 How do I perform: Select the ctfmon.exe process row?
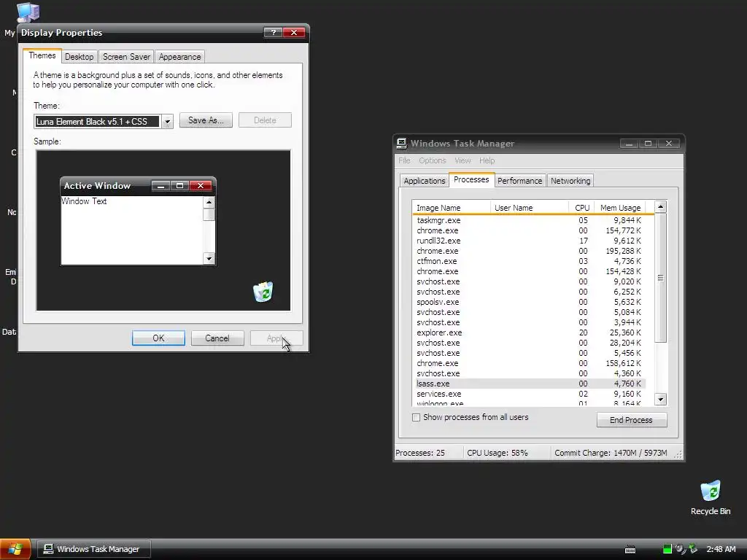(529, 261)
